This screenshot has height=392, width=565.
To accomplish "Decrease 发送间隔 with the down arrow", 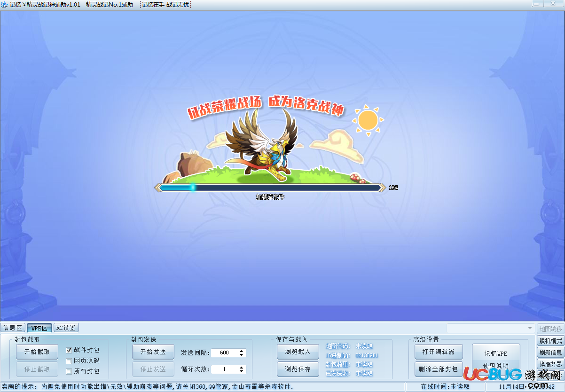I will click(242, 355).
